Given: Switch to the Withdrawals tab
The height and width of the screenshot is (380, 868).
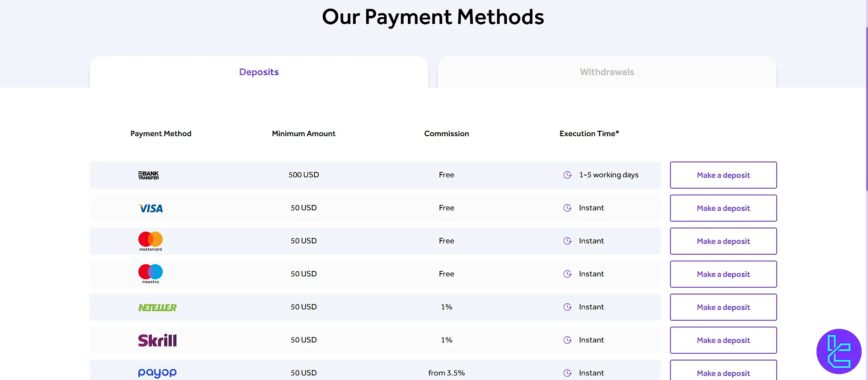Looking at the screenshot, I should point(607,71).
